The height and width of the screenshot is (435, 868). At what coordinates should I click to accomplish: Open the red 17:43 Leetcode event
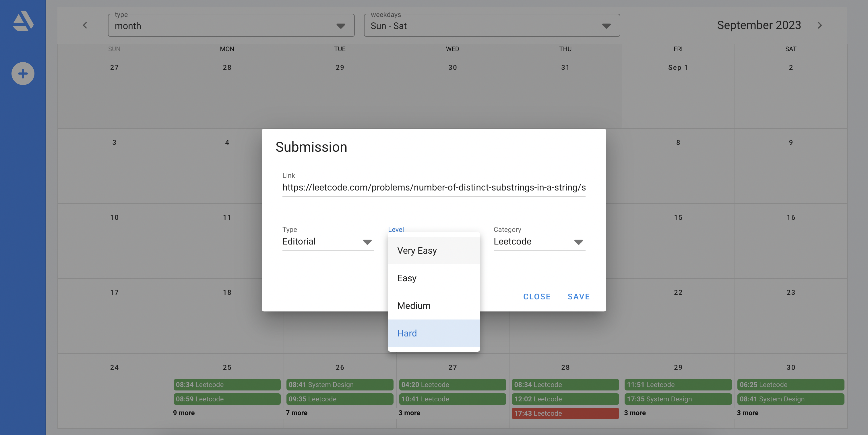pyautogui.click(x=565, y=413)
